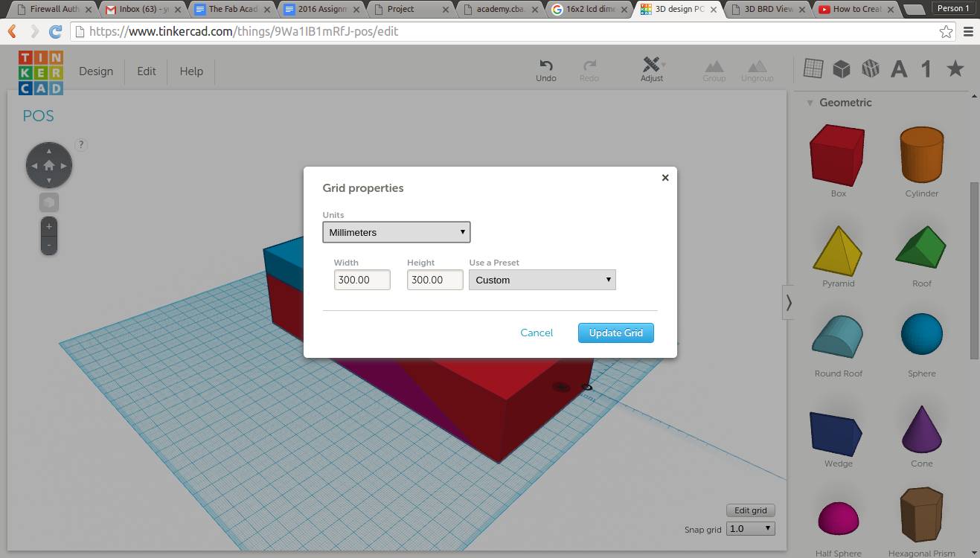The height and width of the screenshot is (558, 980).
Task: Switch to the academy.cba browser tab
Action: [499, 9]
